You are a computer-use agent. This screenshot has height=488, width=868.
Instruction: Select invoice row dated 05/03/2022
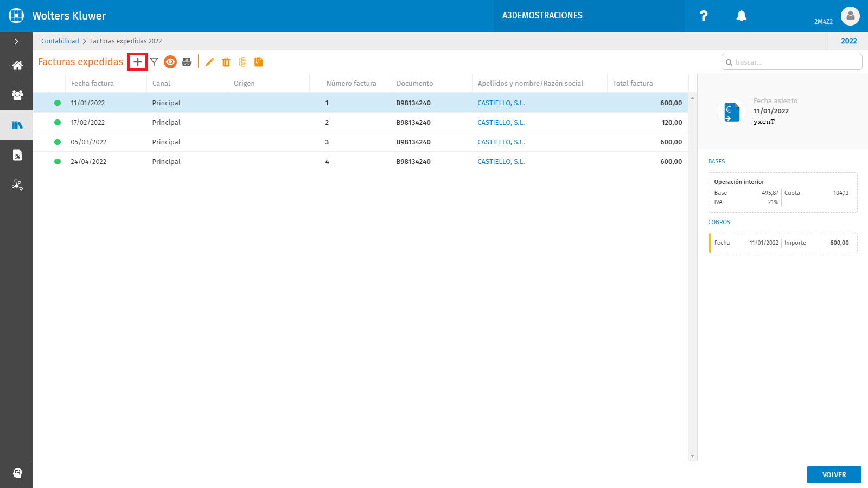[360, 142]
